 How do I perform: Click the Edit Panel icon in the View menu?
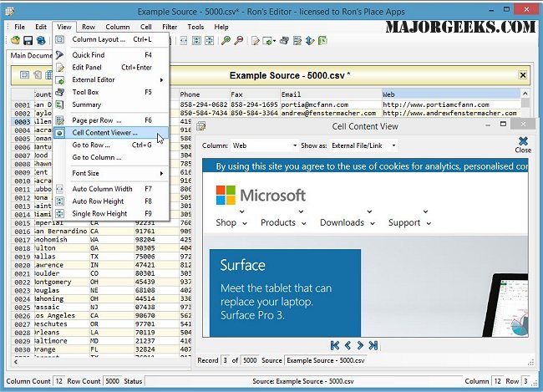tap(60, 67)
